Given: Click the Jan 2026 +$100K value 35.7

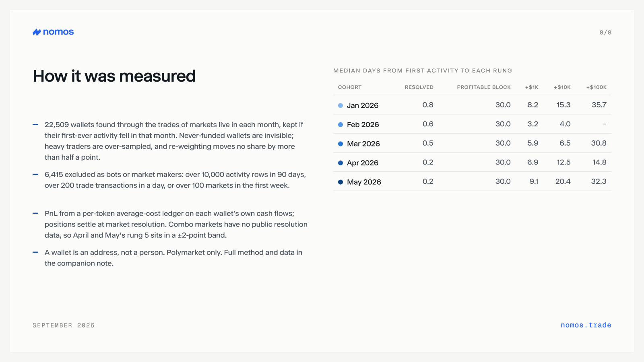Looking at the screenshot, I should coord(599,105).
